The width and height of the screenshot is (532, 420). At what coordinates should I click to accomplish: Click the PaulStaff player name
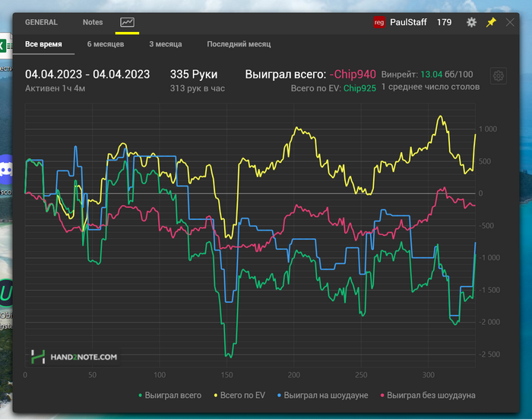click(x=410, y=22)
